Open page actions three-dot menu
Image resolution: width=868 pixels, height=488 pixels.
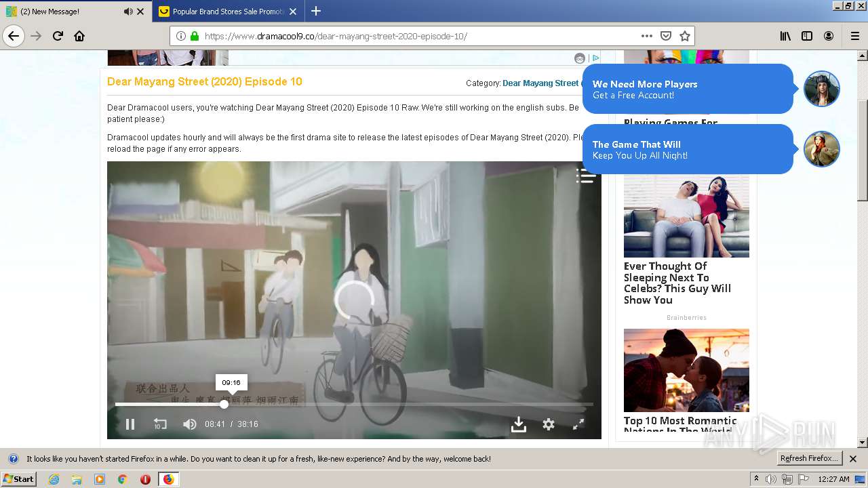coord(647,36)
